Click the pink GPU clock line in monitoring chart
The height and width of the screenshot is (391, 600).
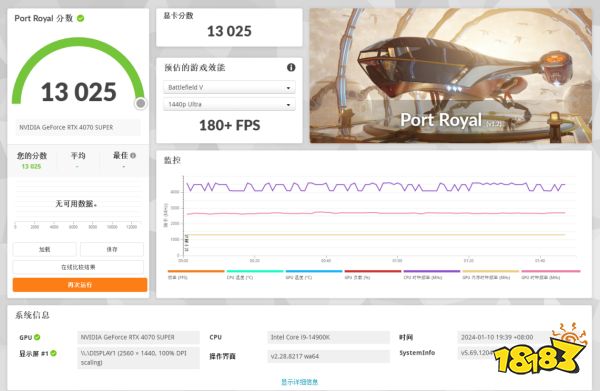(375, 213)
